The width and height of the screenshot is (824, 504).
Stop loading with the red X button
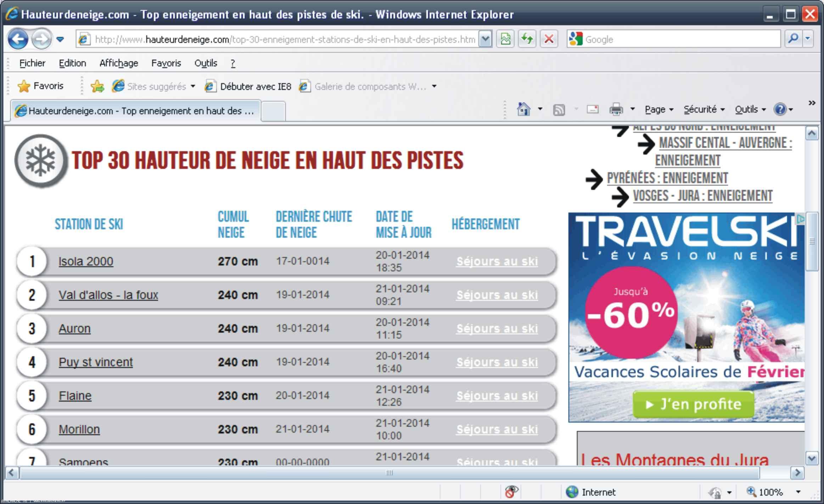[549, 39]
